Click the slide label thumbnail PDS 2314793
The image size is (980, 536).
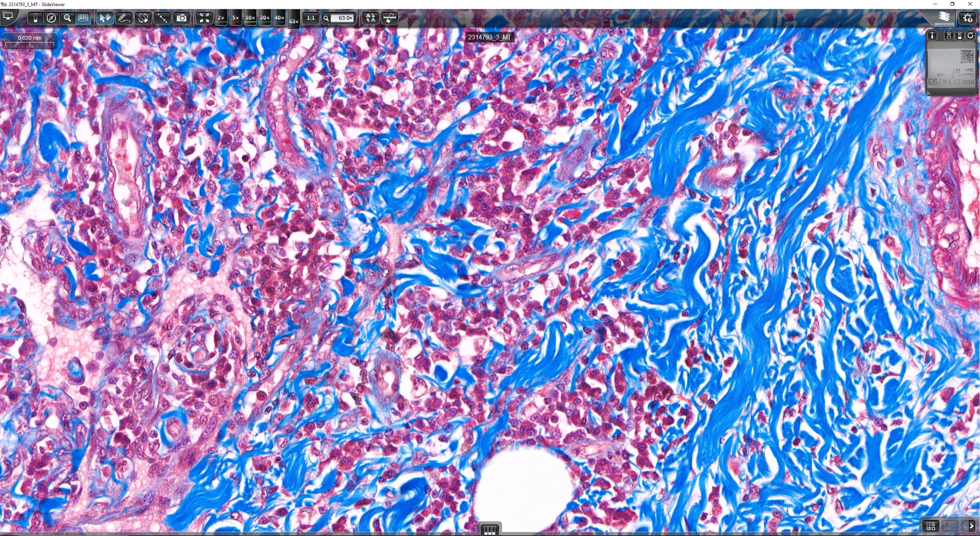[951, 68]
